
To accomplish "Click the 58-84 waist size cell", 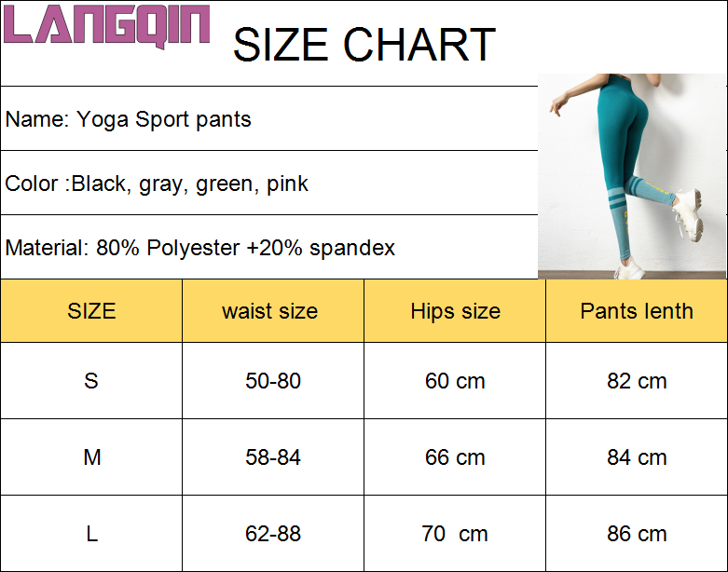I will (273, 457).
